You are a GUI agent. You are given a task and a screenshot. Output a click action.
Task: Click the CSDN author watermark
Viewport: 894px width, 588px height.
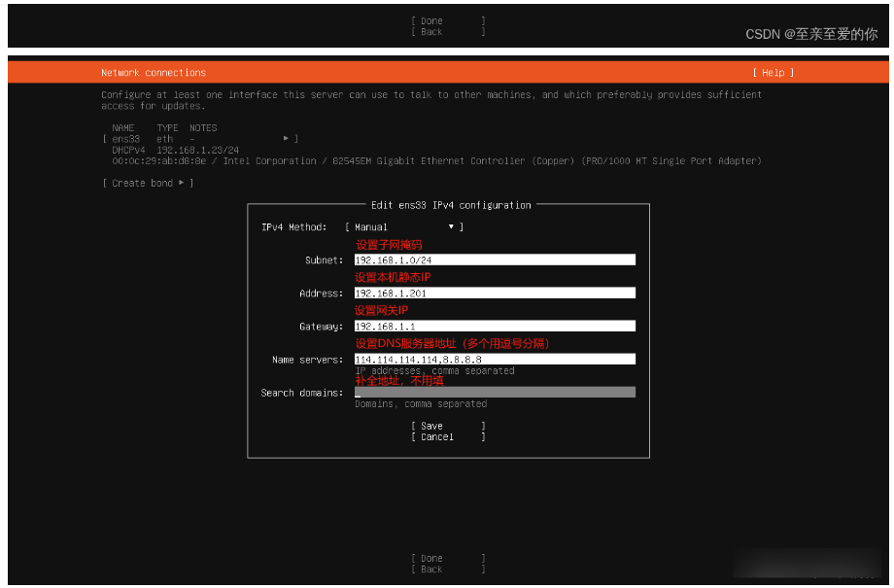pyautogui.click(x=810, y=34)
